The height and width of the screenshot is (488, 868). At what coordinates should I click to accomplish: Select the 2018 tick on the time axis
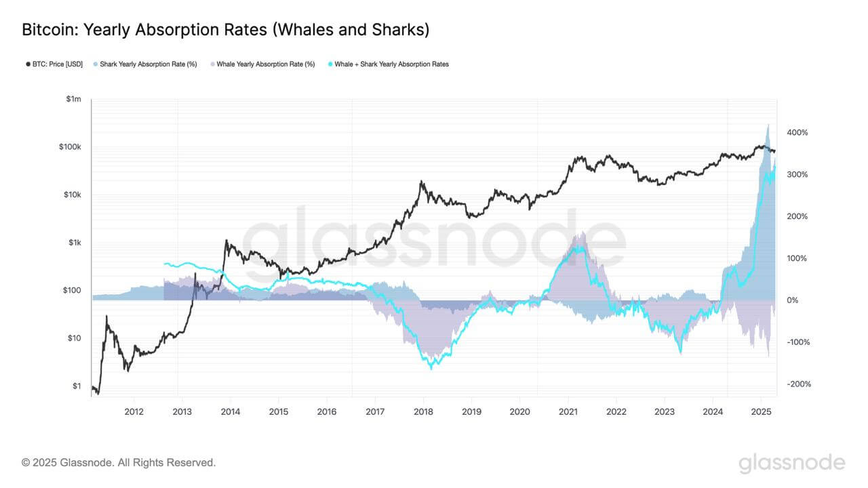(x=423, y=411)
